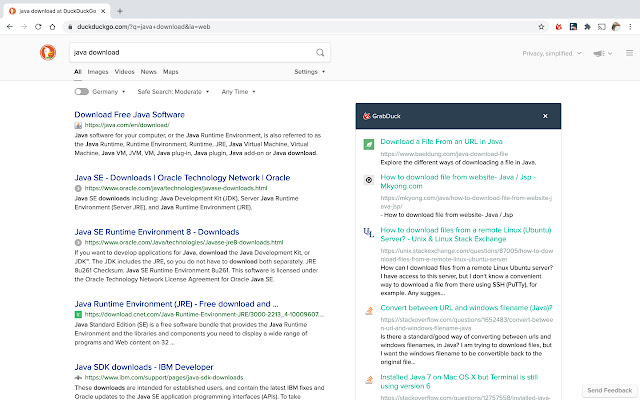Close the GrabDuck panel
The height and width of the screenshot is (400, 640).
coord(545,116)
